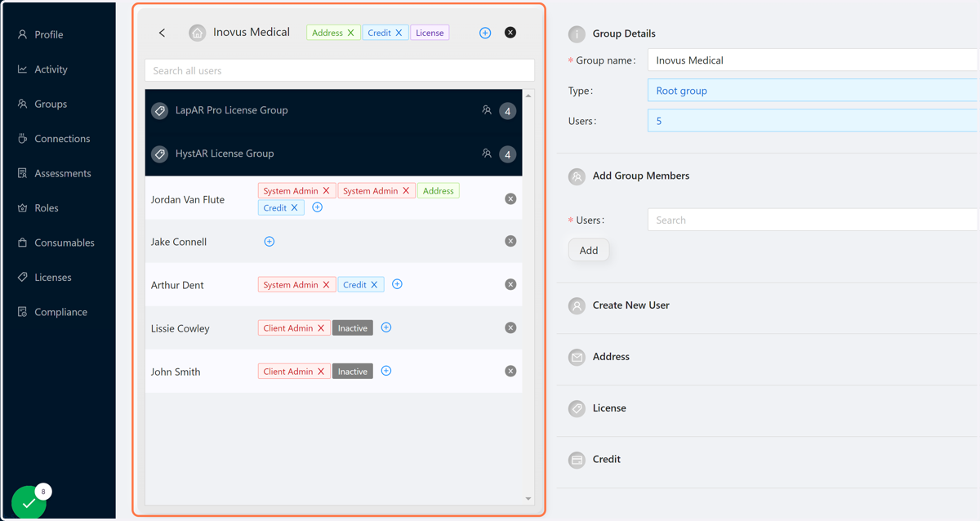Open the LapAR Pro License Group row
Screen dimensions: 980x521
[x=333, y=110]
